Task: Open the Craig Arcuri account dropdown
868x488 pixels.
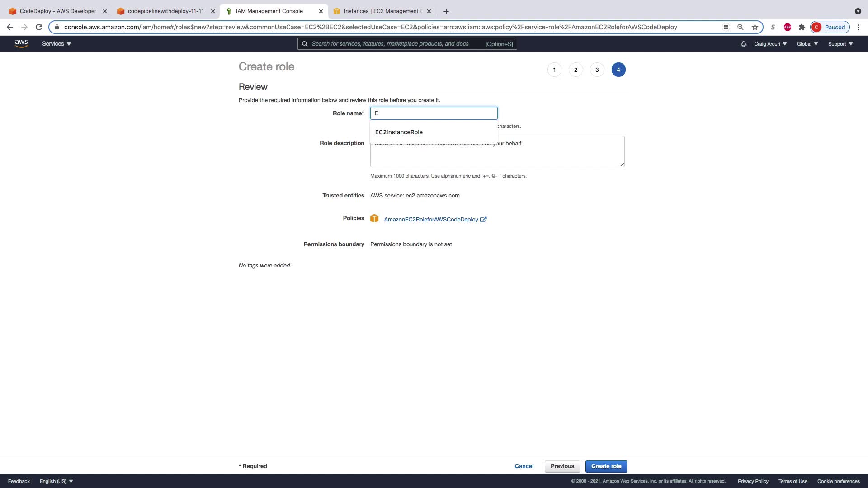Action: pos(770,44)
